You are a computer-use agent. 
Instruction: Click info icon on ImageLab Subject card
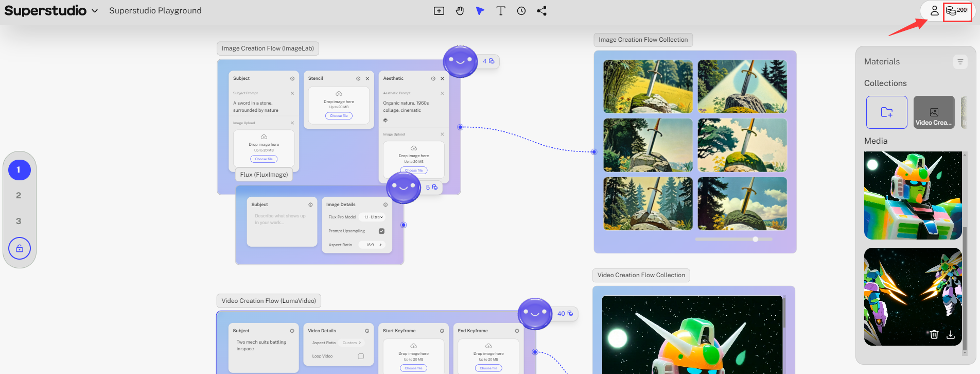click(x=292, y=79)
